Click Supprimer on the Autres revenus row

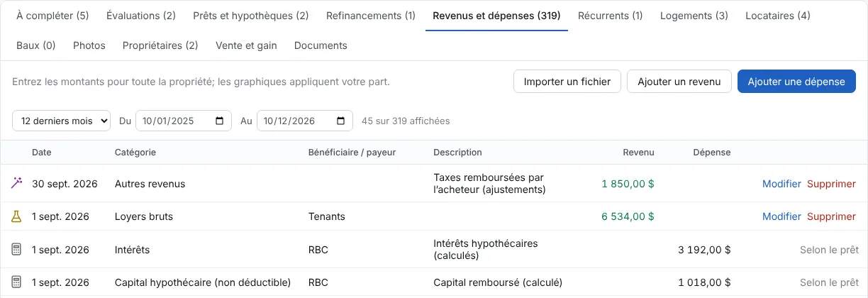(831, 184)
